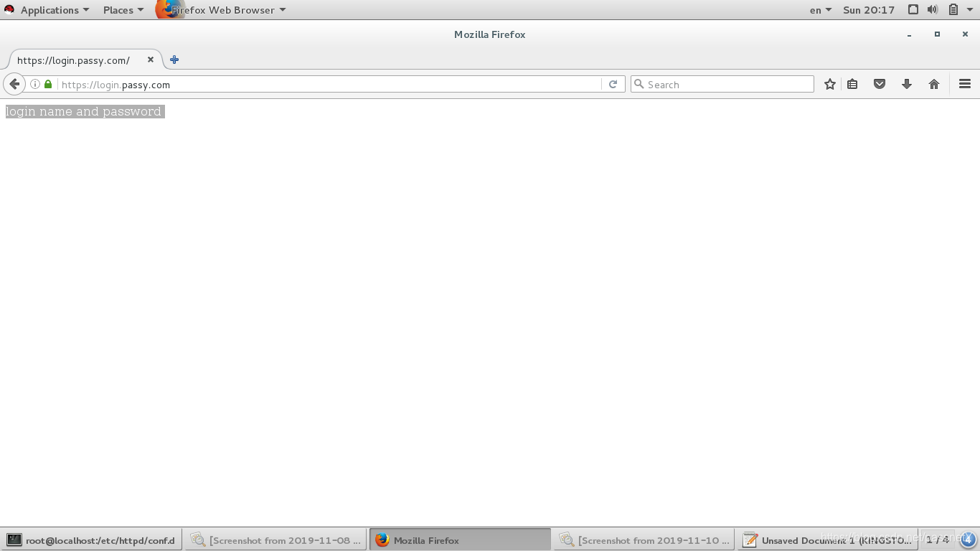
Task: Minimize the Mozilla Firefox window
Action: 909,34
